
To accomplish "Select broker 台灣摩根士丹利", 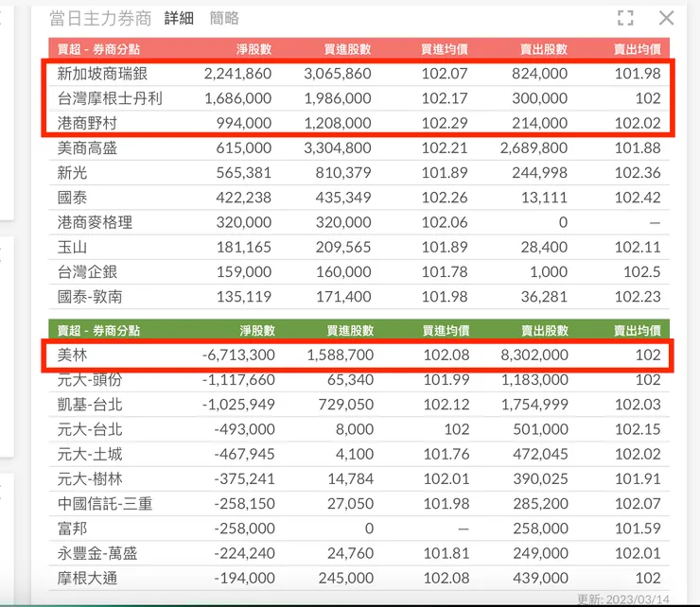I will pyautogui.click(x=110, y=98).
